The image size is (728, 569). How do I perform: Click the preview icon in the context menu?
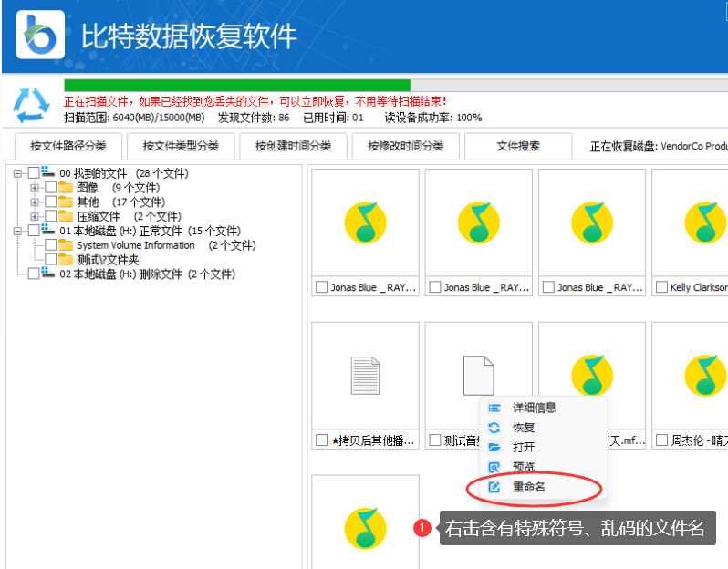[494, 467]
